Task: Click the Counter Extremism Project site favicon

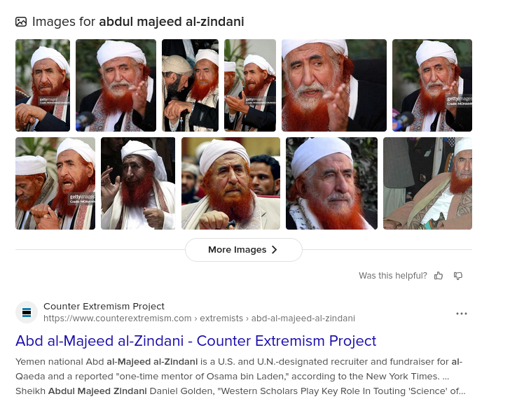Action: coord(27,312)
